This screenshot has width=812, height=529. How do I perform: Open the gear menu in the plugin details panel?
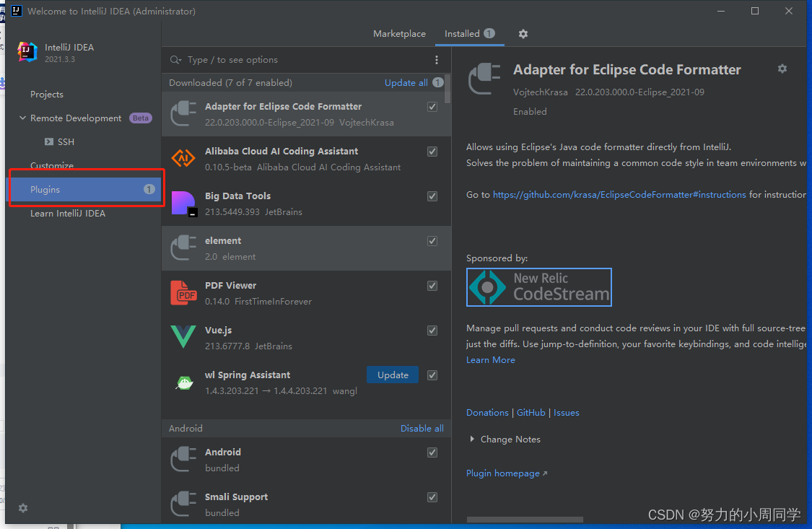[782, 69]
